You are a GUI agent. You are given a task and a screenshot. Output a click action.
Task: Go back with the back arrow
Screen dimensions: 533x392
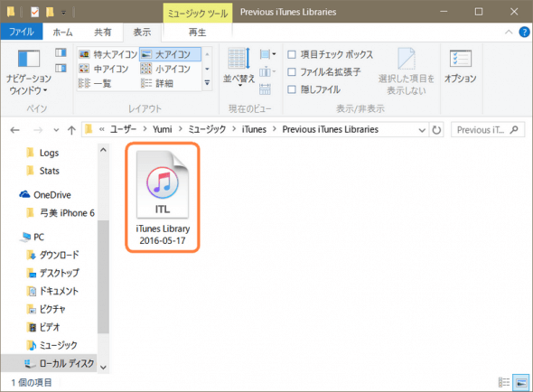click(14, 130)
